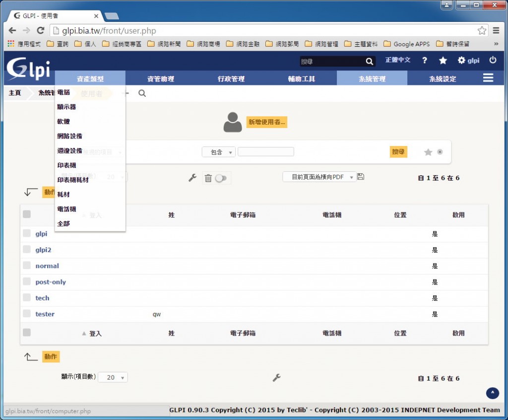Click the magnifier icon in the top search box
The width and height of the screenshot is (508, 420).
(x=369, y=61)
